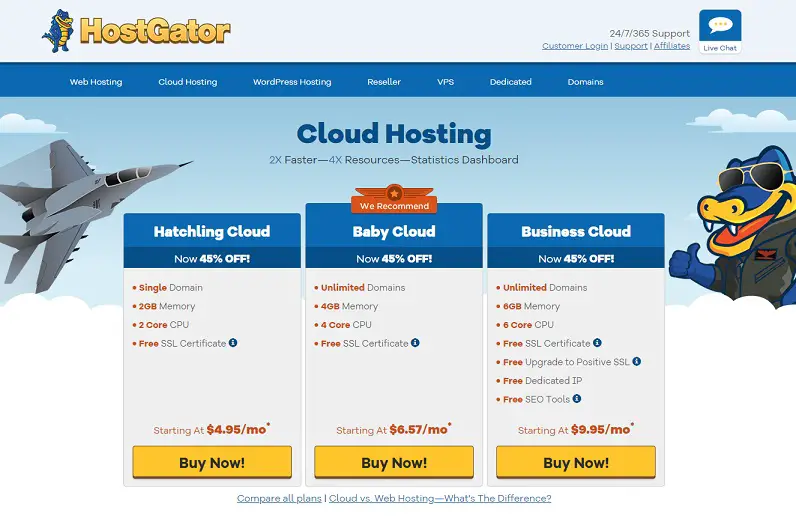Viewport: 796px width, 516px height.
Task: Click the 6GB Memory feature text
Action: point(531,306)
